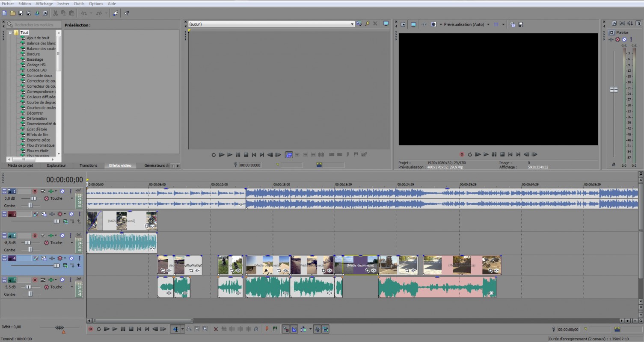Screen dimensions: 644x342
Task: Open automation mode dropdown on track 1
Action: click(x=72, y=198)
